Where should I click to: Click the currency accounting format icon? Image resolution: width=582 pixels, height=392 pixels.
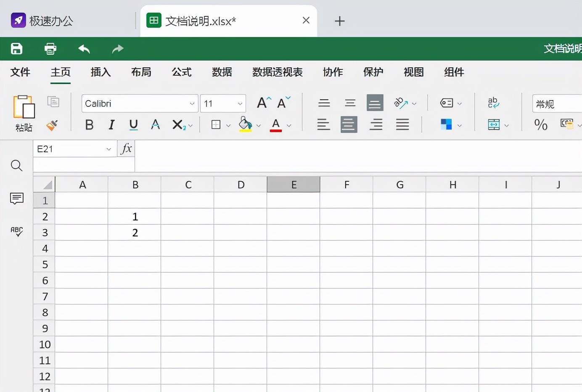tap(567, 123)
